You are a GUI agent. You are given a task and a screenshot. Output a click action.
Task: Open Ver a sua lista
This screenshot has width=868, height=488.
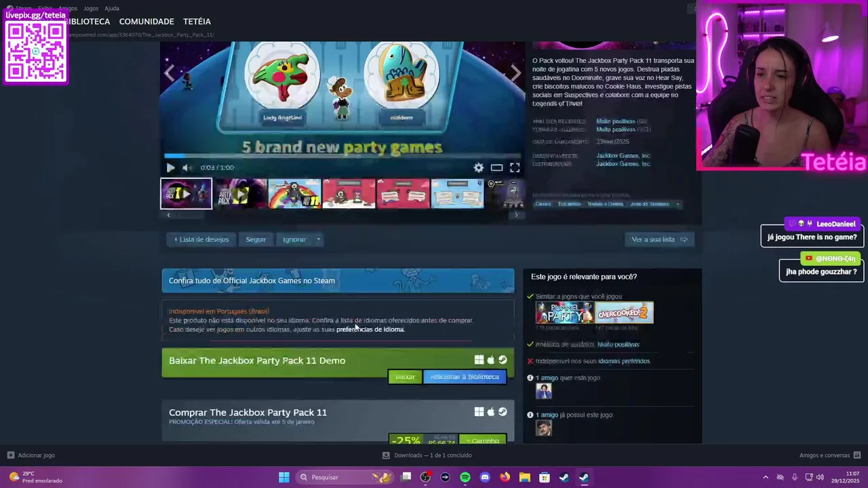click(659, 239)
